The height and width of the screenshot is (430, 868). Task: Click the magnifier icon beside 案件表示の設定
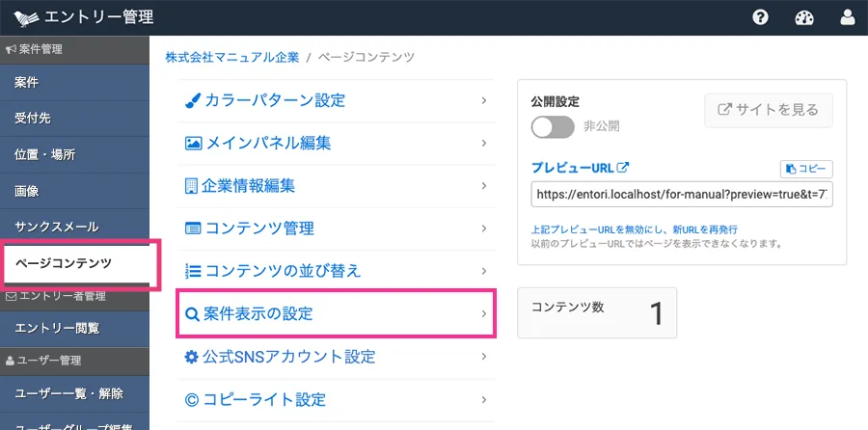[x=192, y=314]
